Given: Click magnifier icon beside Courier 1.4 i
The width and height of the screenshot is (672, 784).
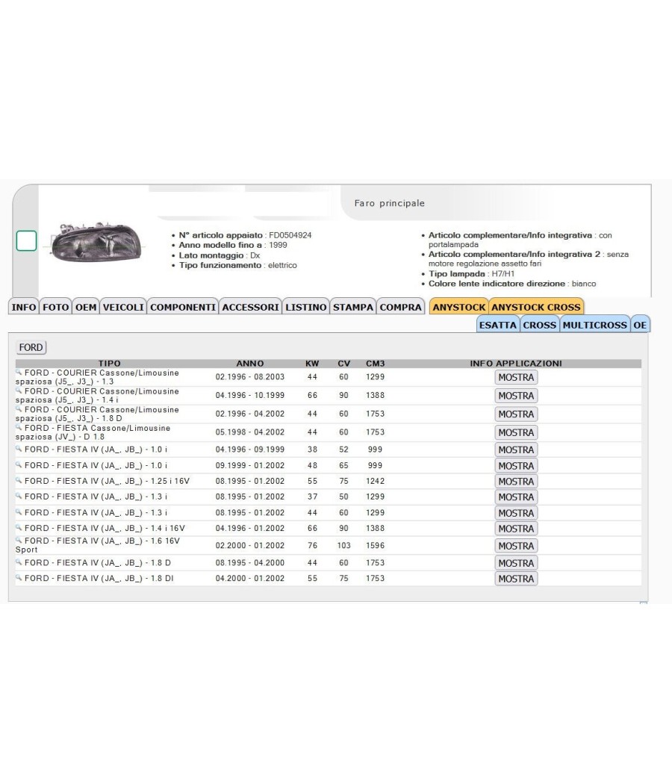Looking at the screenshot, I should (19, 391).
